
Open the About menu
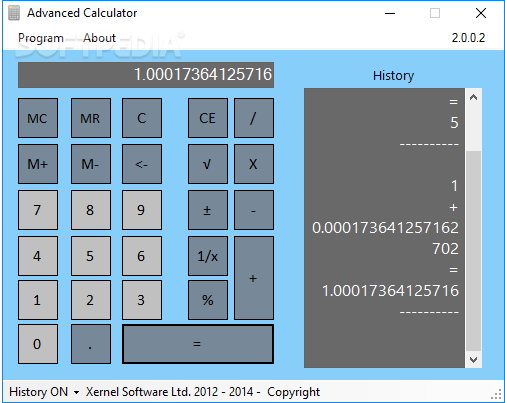point(99,38)
